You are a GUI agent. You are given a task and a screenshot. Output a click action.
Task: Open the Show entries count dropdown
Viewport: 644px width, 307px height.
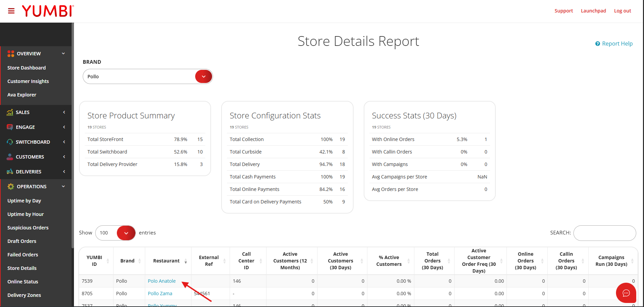tap(126, 233)
